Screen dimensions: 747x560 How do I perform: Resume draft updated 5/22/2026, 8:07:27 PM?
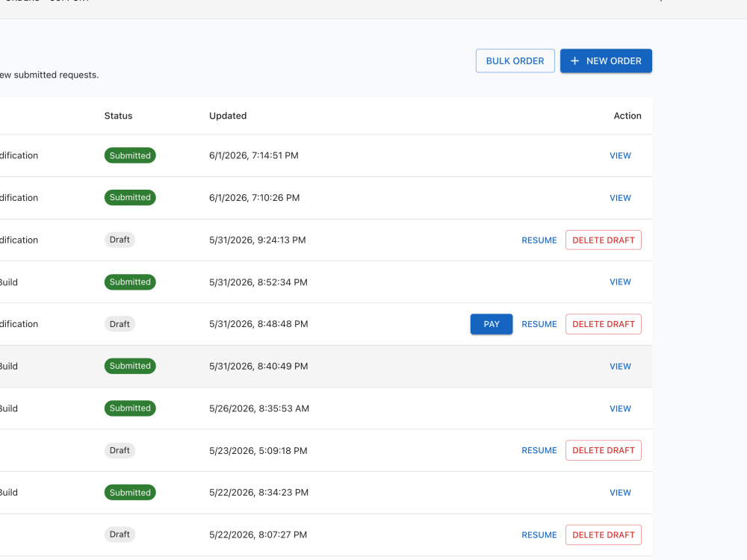(539, 535)
